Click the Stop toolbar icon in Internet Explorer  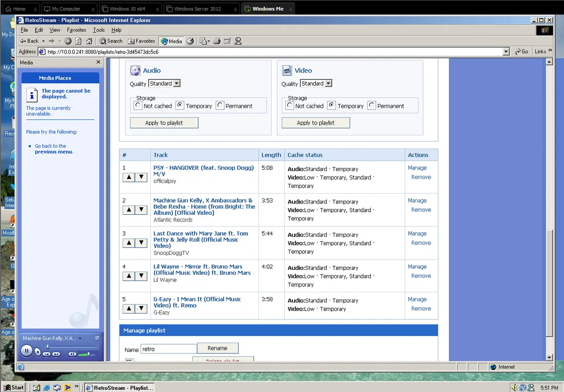point(68,41)
